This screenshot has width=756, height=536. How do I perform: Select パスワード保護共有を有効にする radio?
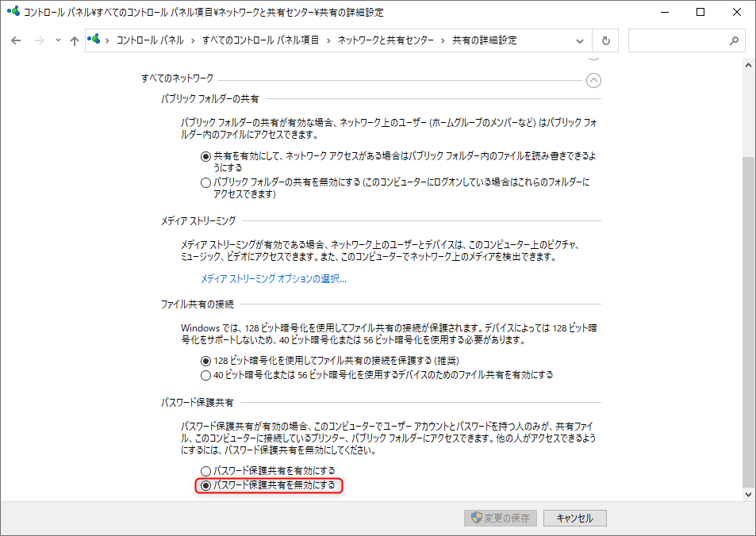click(x=206, y=471)
